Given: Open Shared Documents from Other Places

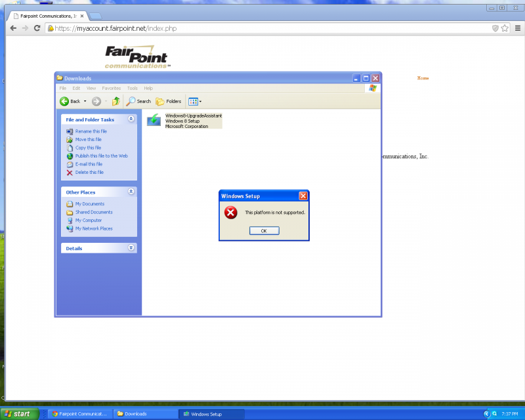Looking at the screenshot, I should (x=94, y=212).
